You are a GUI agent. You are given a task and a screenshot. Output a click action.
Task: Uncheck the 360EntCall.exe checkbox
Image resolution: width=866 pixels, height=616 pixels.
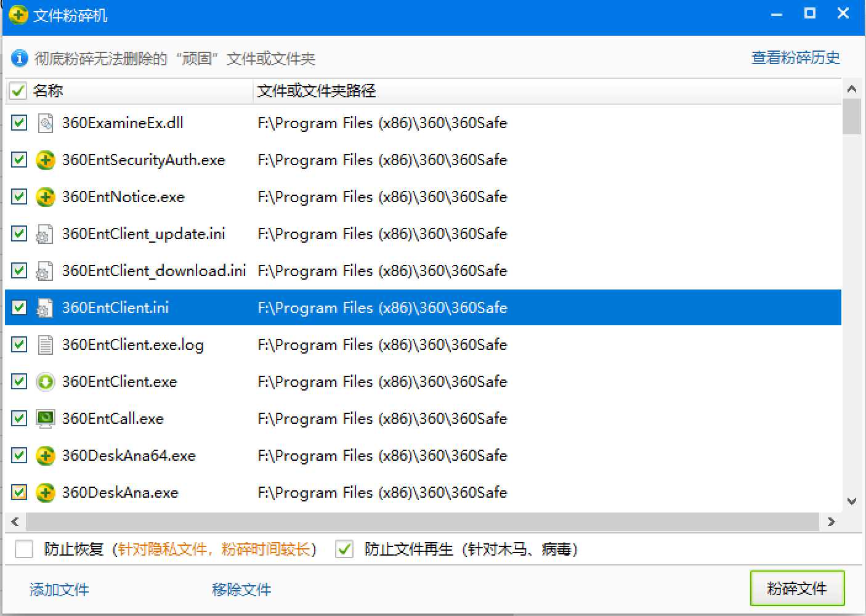[x=19, y=418]
